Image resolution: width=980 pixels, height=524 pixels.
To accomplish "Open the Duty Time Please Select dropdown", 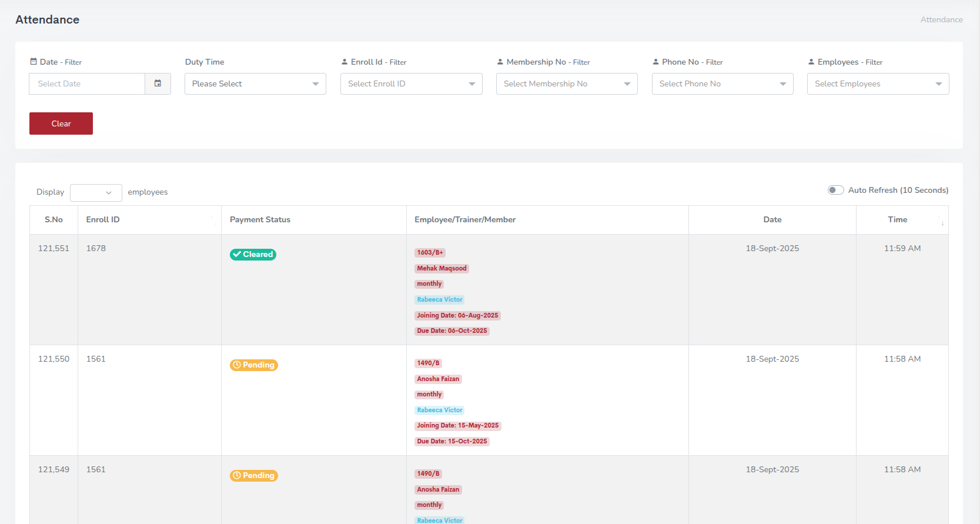I will pos(255,84).
